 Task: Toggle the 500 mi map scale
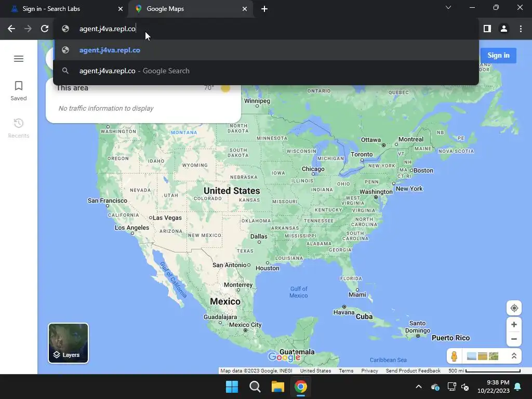coord(484,371)
